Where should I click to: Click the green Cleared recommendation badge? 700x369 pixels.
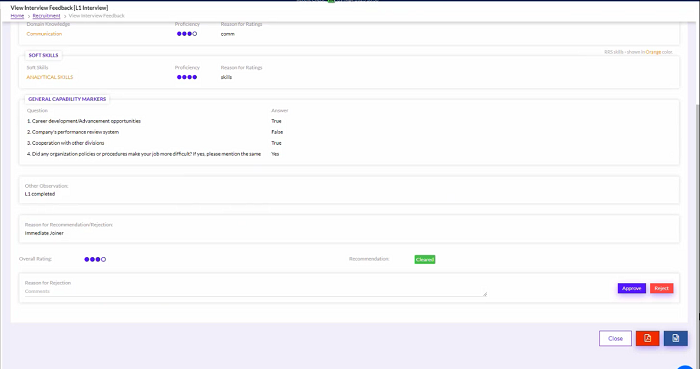(x=425, y=259)
